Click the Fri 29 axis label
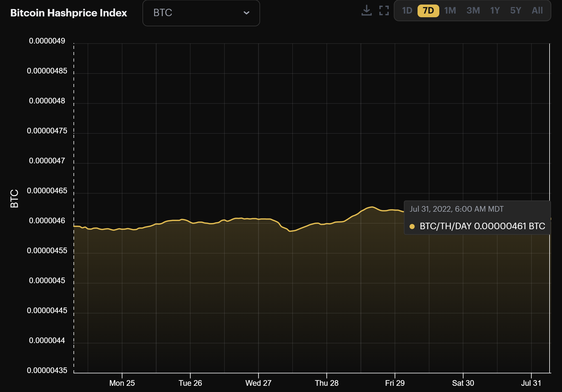The image size is (562, 392). [x=395, y=383]
